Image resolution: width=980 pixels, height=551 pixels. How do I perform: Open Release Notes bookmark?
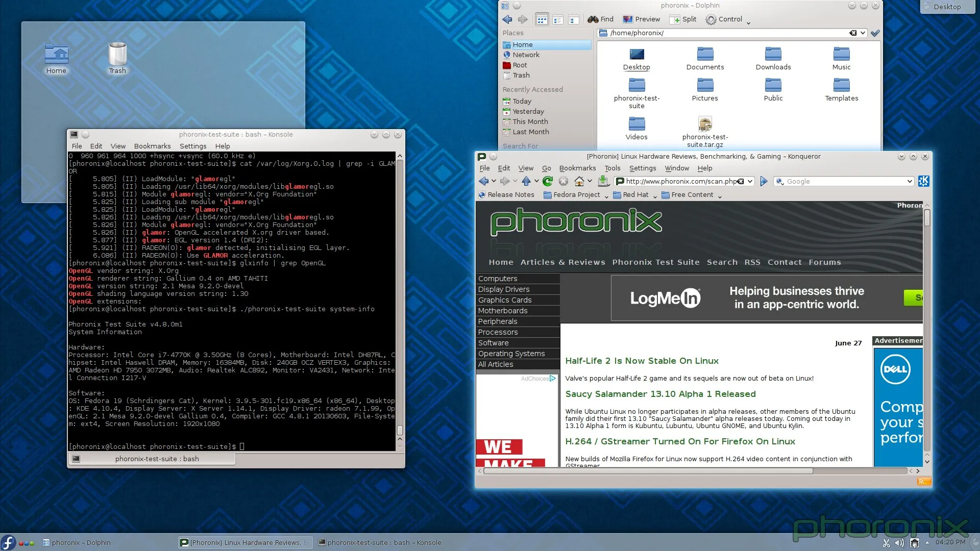[506, 195]
